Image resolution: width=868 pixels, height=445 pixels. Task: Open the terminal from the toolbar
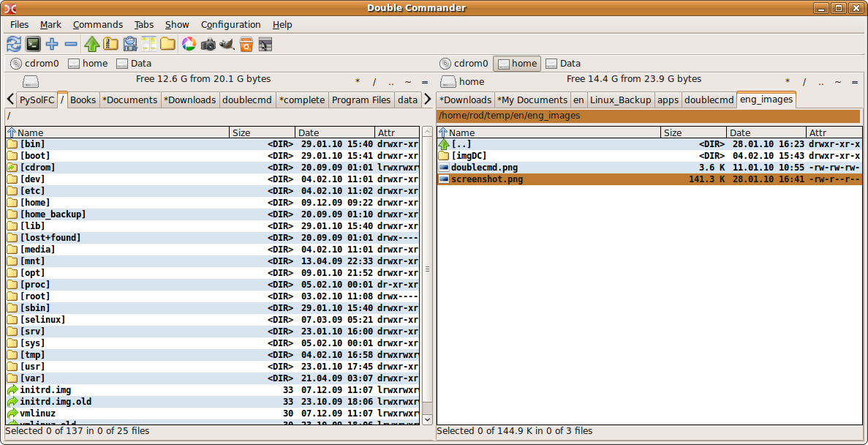pyautogui.click(x=33, y=44)
